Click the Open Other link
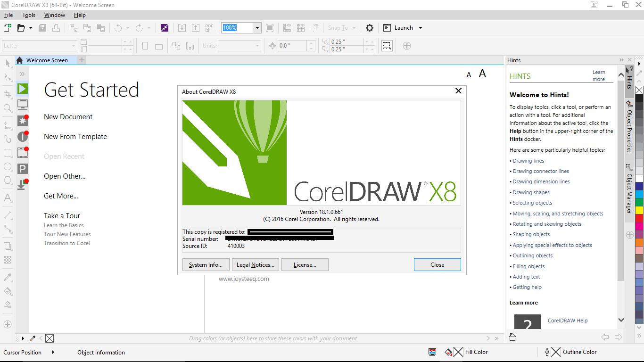The height and width of the screenshot is (362, 644). tap(65, 176)
